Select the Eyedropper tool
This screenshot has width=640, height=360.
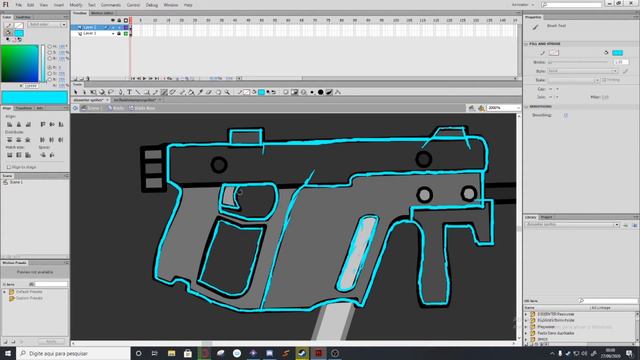click(x=200, y=92)
